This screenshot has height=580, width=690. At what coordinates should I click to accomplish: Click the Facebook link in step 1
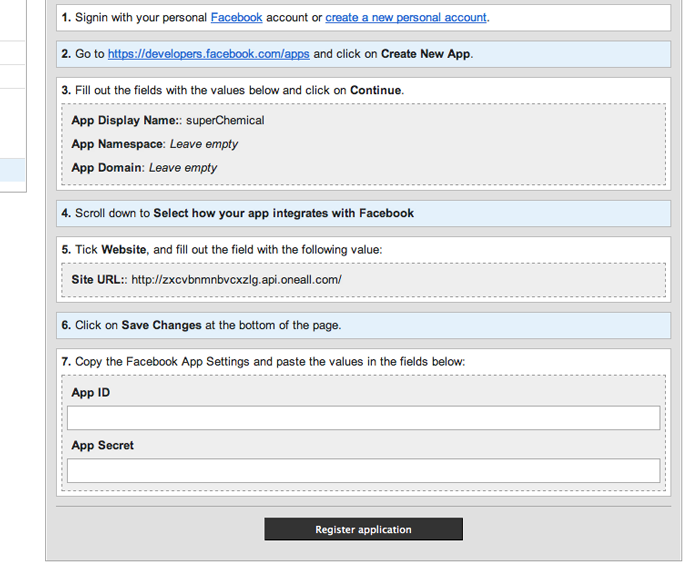(x=236, y=18)
